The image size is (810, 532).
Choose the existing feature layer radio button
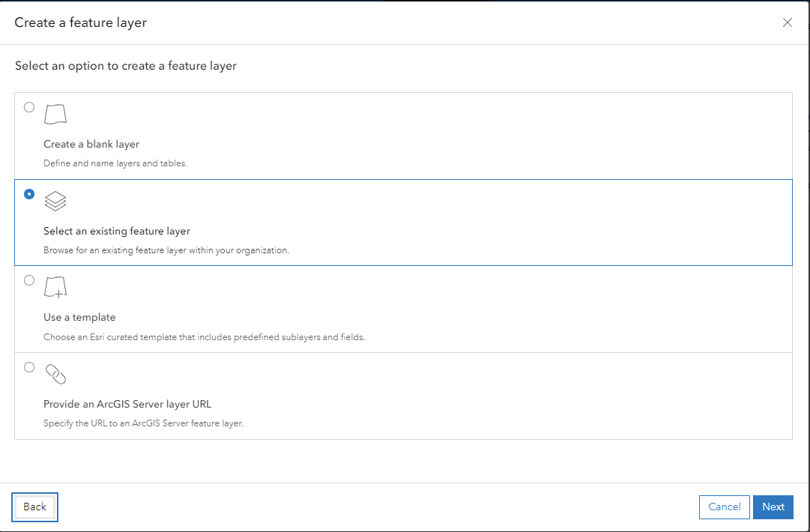29,194
